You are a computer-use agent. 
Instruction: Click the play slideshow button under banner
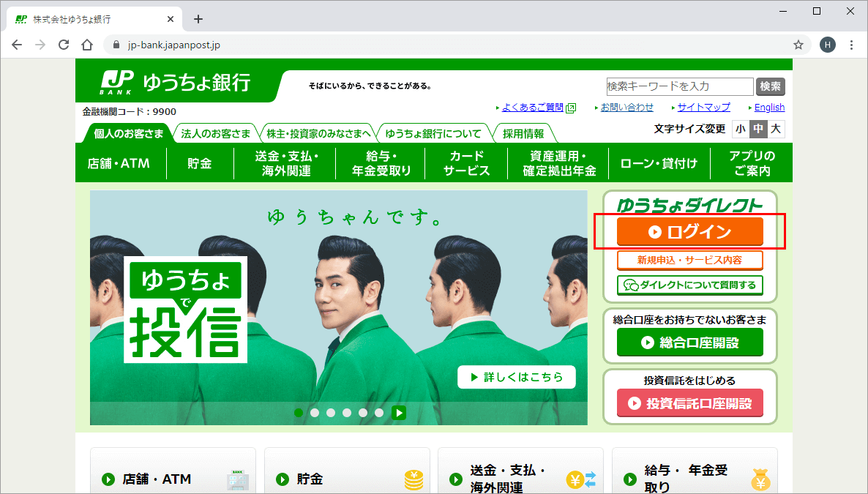point(399,413)
